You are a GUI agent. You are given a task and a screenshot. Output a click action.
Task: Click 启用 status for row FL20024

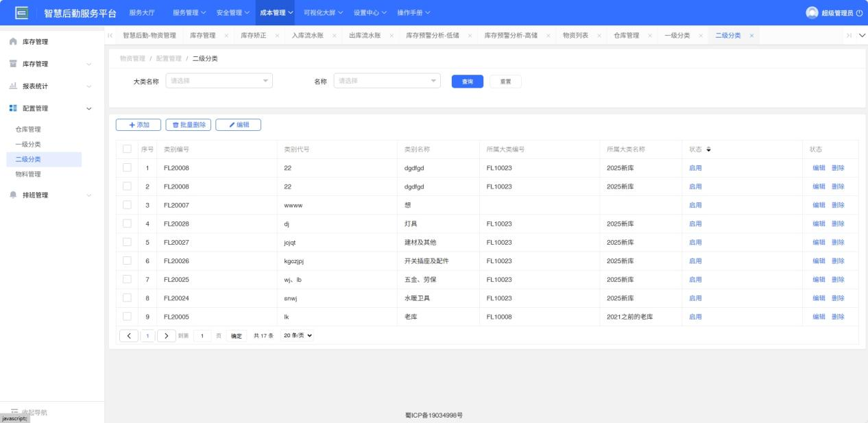point(695,298)
